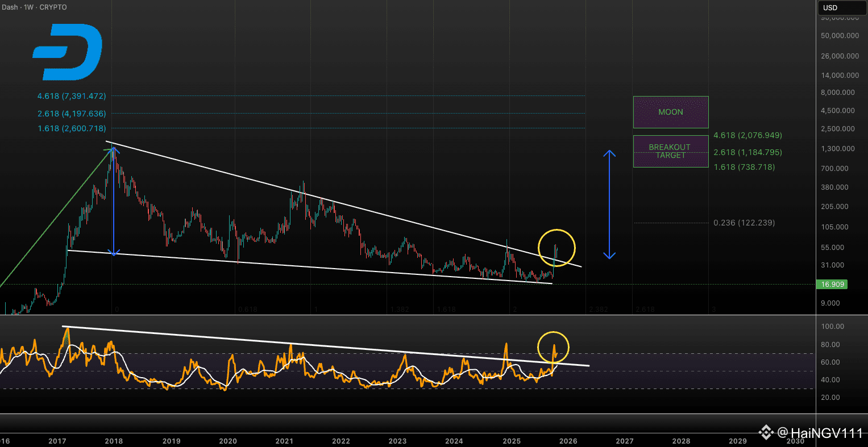Click the RSI 100.00 scale label
Screen dimensions: 868x447
click(832, 327)
